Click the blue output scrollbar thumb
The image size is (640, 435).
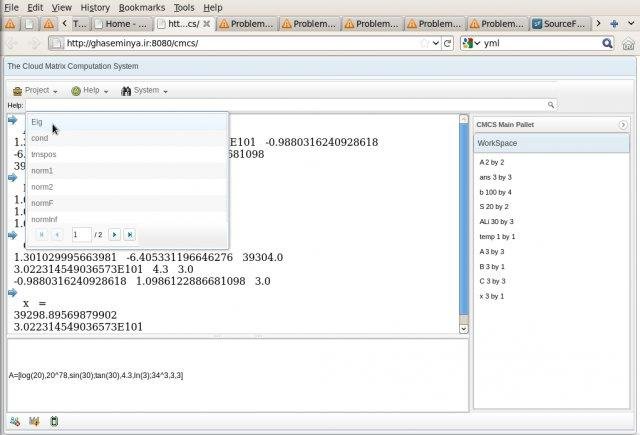coord(464,219)
